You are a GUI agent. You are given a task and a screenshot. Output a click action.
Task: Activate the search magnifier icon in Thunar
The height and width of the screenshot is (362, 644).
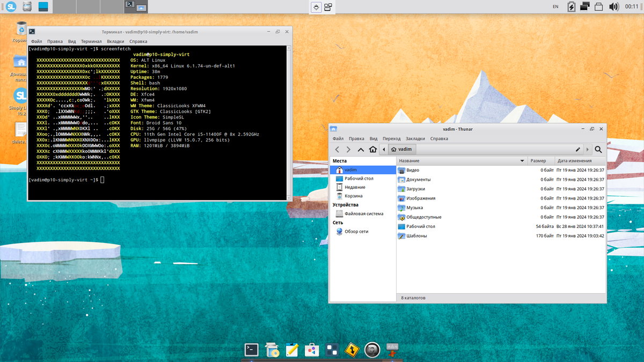[598, 149]
